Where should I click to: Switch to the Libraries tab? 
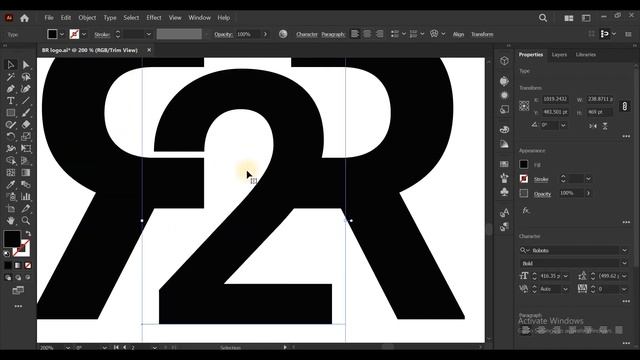click(586, 55)
